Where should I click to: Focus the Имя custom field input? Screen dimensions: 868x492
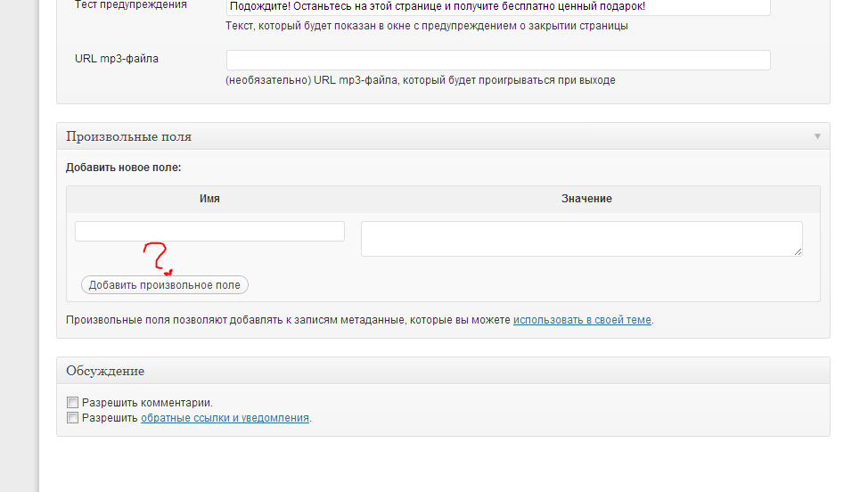click(209, 231)
